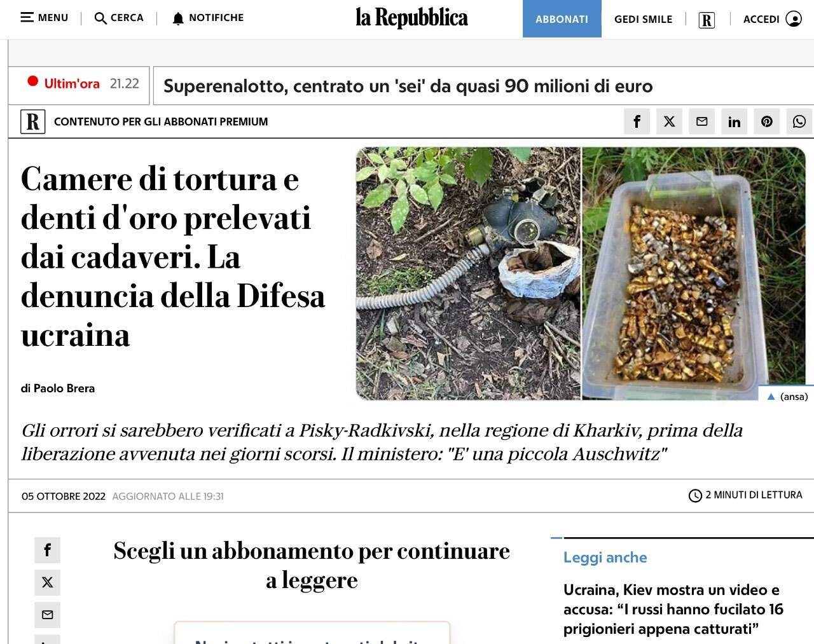Click the user profile avatar icon

point(794,19)
